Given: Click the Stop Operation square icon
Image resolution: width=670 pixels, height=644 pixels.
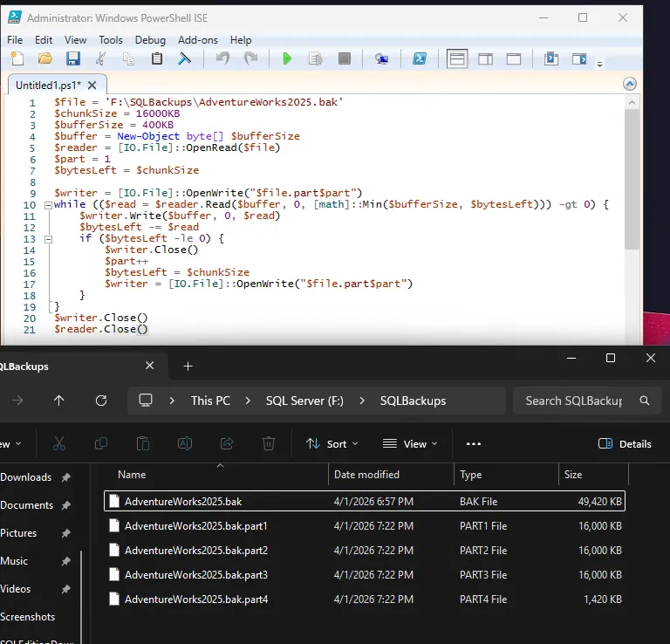Looking at the screenshot, I should click(344, 58).
